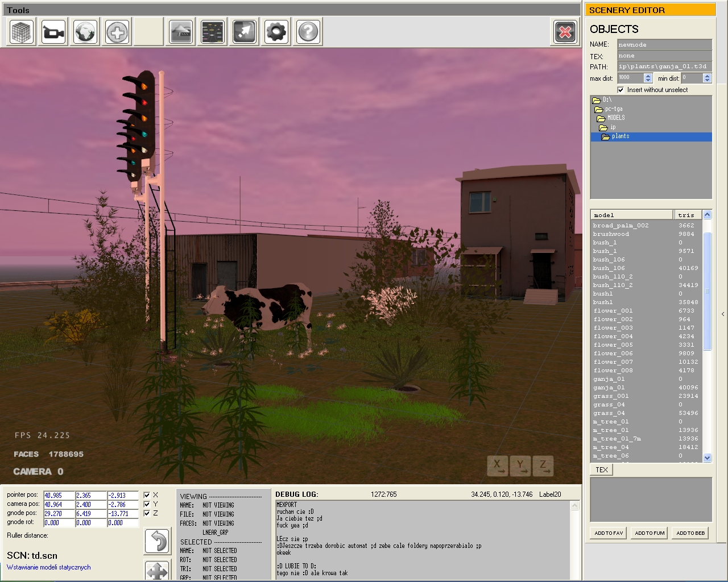Click the plus-sign add toolbar icon
The image size is (728, 582).
tap(118, 32)
